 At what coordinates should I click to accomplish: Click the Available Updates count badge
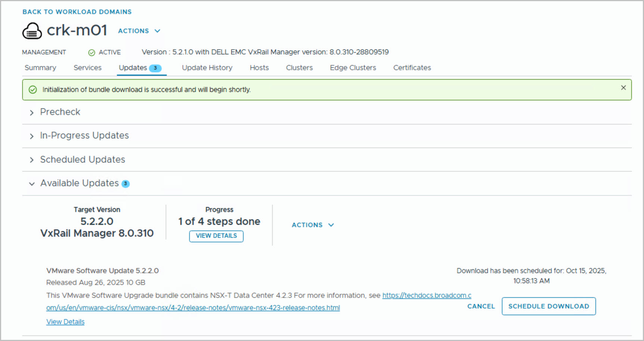tap(126, 184)
